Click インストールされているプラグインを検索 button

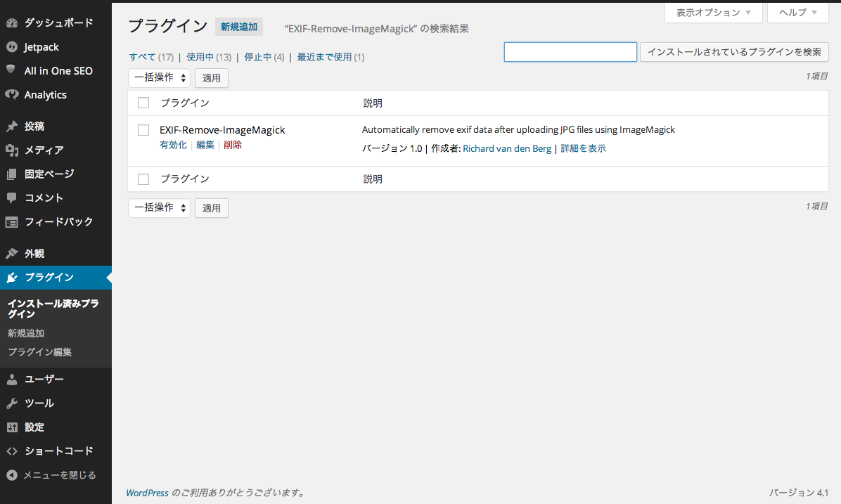(734, 52)
